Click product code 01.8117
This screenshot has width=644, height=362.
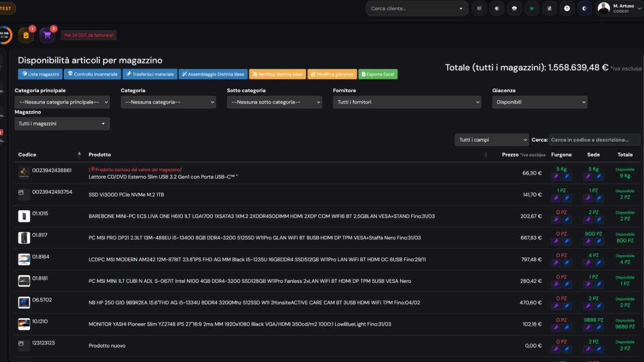coord(40,235)
